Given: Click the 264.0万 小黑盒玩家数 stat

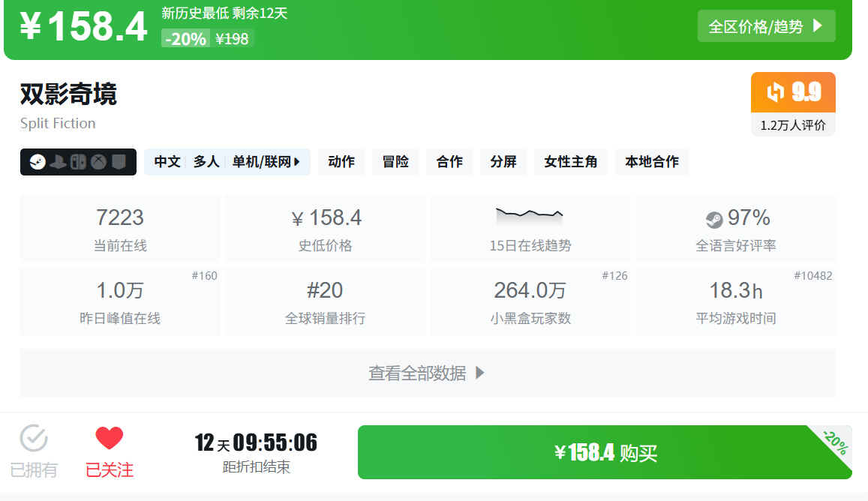Looking at the screenshot, I should click(530, 301).
